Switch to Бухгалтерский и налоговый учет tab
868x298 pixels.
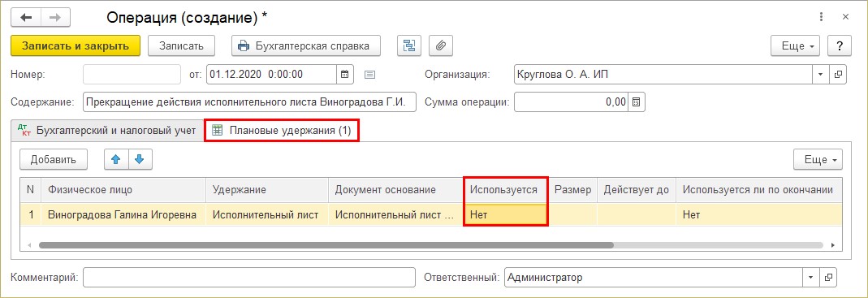pyautogui.click(x=107, y=131)
